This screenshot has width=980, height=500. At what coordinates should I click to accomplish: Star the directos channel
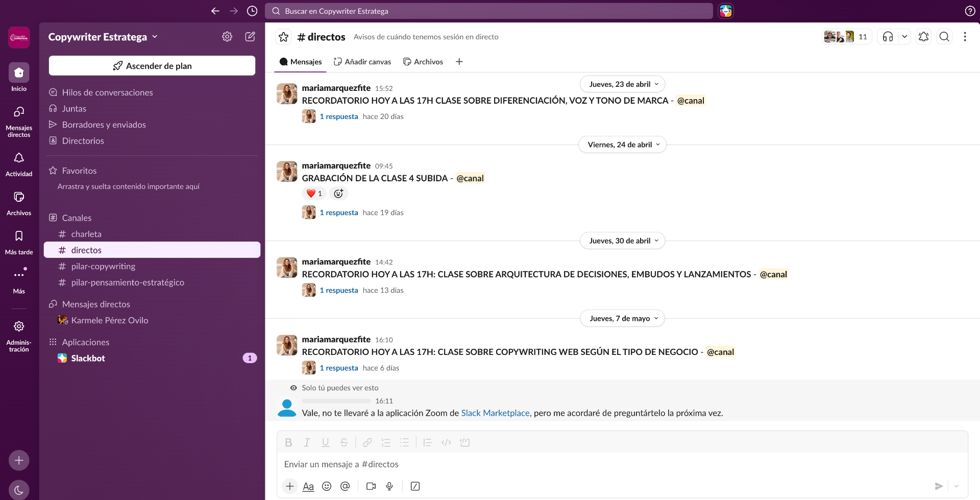point(284,37)
